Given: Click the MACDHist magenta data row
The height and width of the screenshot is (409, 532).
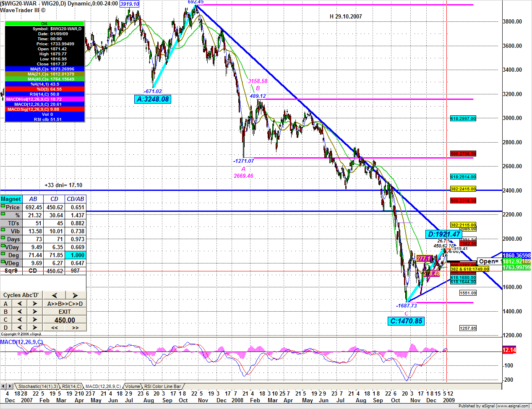Looking at the screenshot, I should pyautogui.click(x=44, y=99).
